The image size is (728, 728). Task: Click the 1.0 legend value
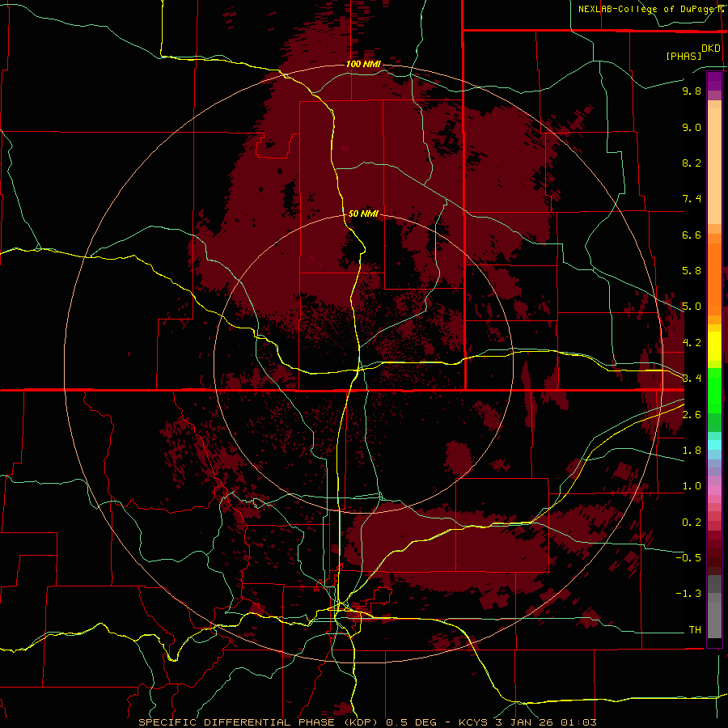pyautogui.click(x=692, y=486)
